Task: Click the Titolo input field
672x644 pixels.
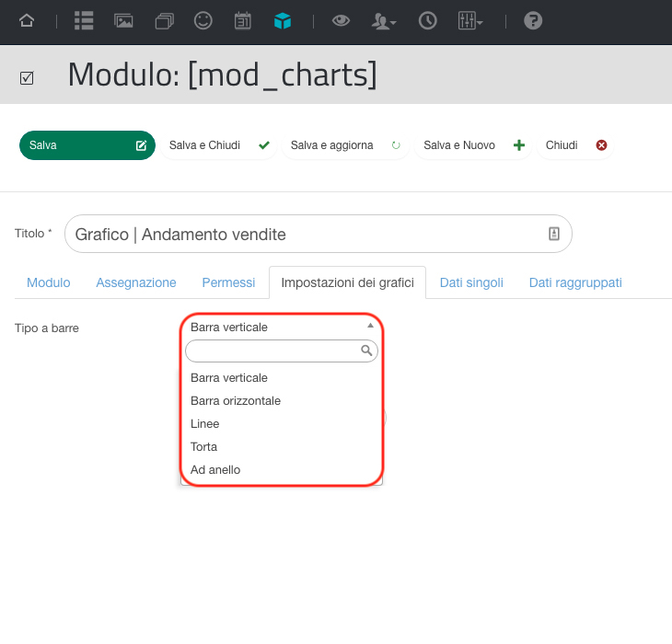Action: pos(318,234)
